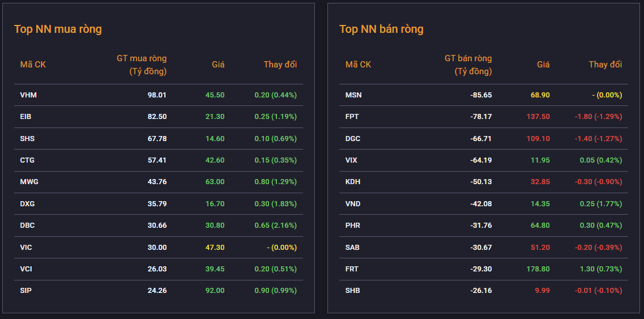This screenshot has width=644, height=319.
Task: Click 'Thay đổi' header in net-sell table
Action: (605, 65)
